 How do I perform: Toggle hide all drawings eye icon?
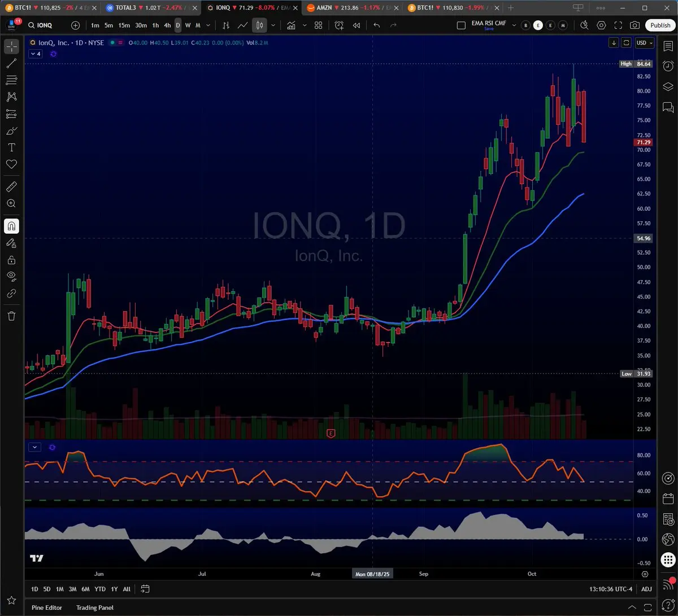click(11, 277)
